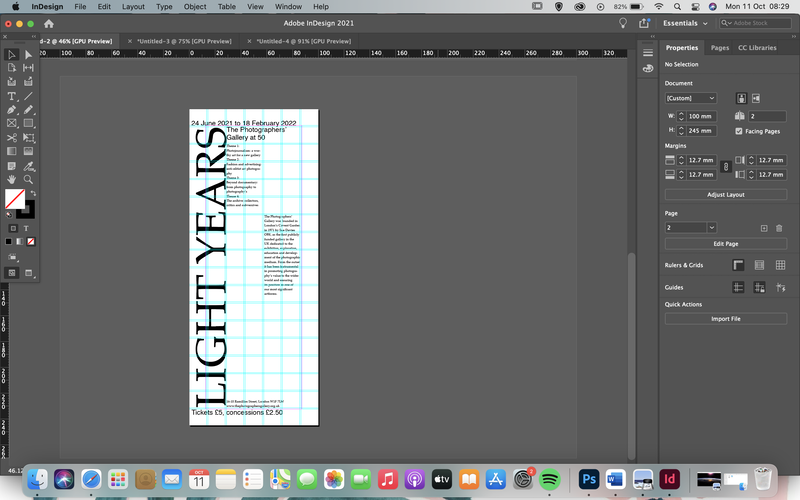
Task: Open the Custom document preset dropdown
Action: click(690, 98)
